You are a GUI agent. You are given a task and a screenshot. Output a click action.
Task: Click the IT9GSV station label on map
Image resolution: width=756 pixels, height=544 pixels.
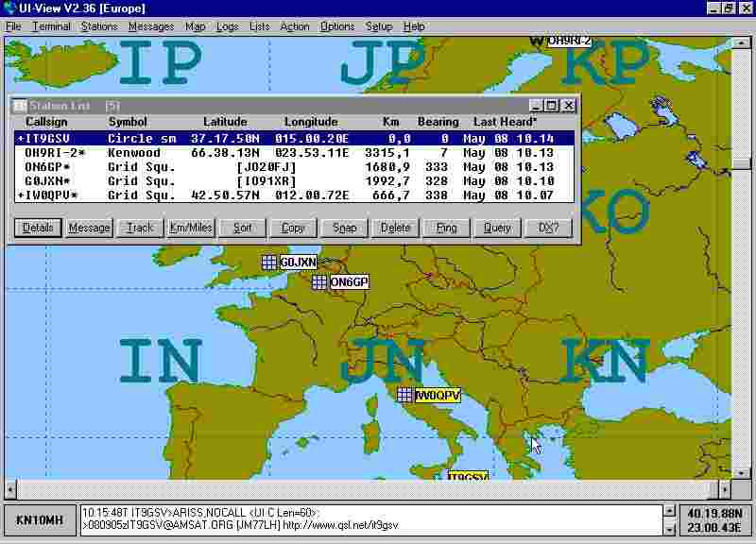[x=467, y=478]
